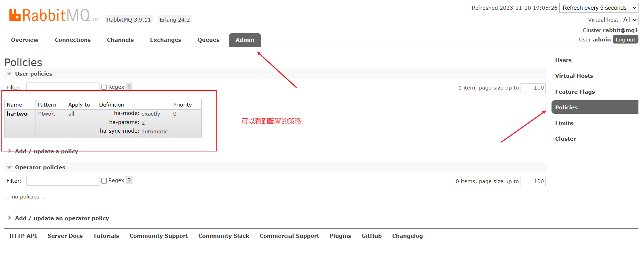Screen dimensions: 644x258
Task: Select Policies in the sidebar
Action: (595, 107)
